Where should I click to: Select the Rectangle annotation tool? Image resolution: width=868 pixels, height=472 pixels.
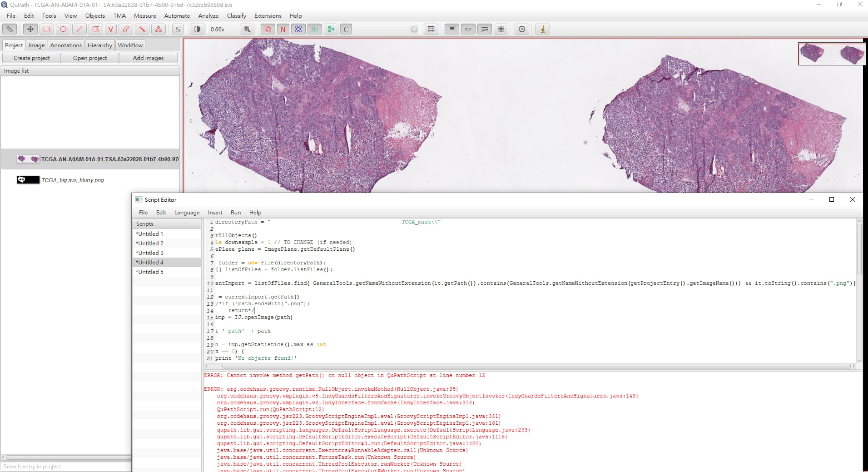(46, 29)
